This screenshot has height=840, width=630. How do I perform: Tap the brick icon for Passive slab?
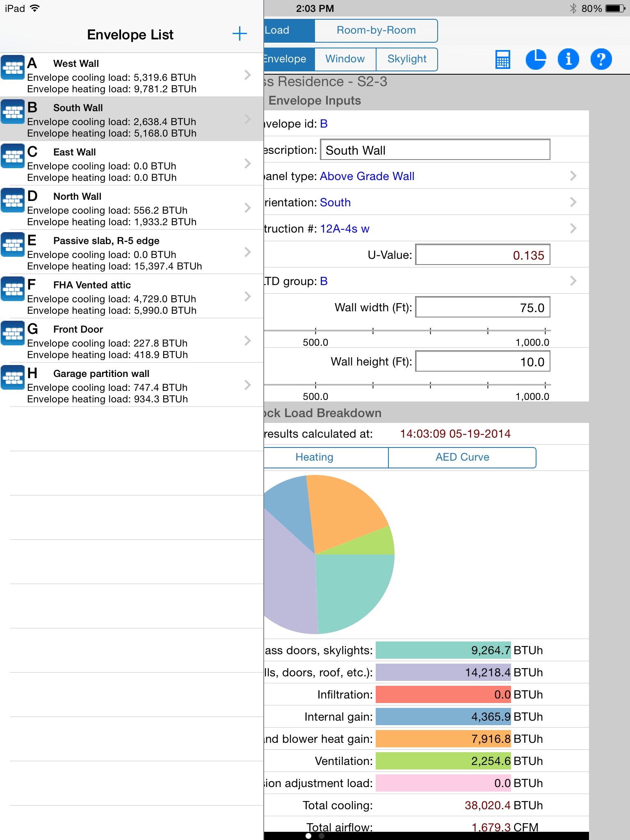(x=13, y=245)
